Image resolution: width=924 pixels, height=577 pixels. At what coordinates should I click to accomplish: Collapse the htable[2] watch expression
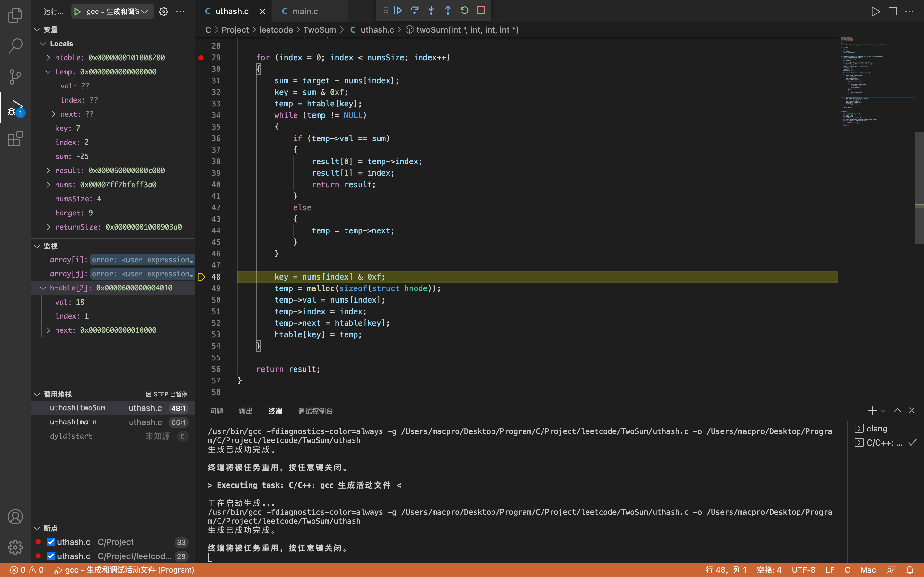[x=43, y=288]
